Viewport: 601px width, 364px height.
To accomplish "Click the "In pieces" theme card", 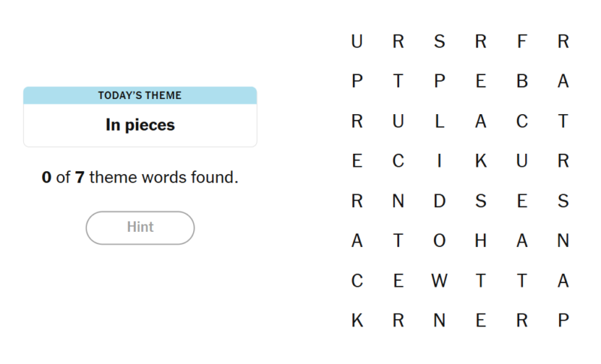I will [140, 125].
